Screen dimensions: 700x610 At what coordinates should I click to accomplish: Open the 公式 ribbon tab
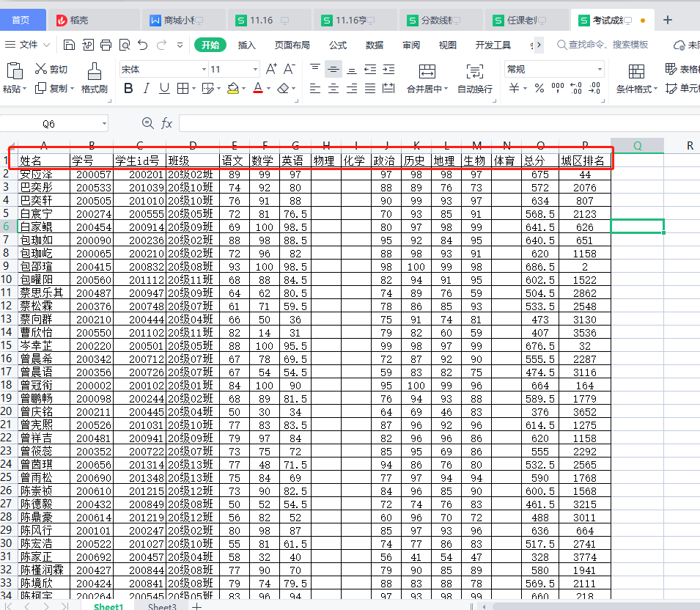338,45
